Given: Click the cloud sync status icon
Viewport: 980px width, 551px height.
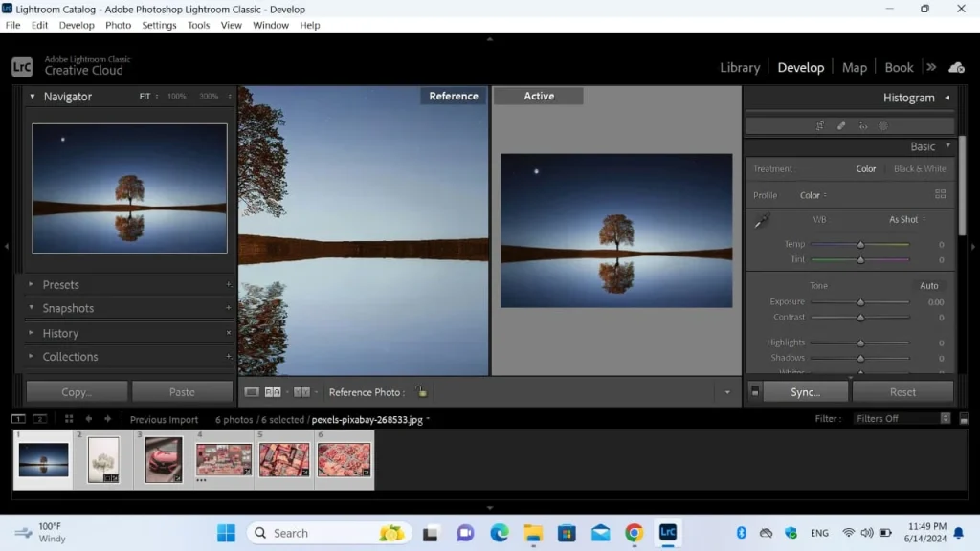Looking at the screenshot, I should pos(956,68).
